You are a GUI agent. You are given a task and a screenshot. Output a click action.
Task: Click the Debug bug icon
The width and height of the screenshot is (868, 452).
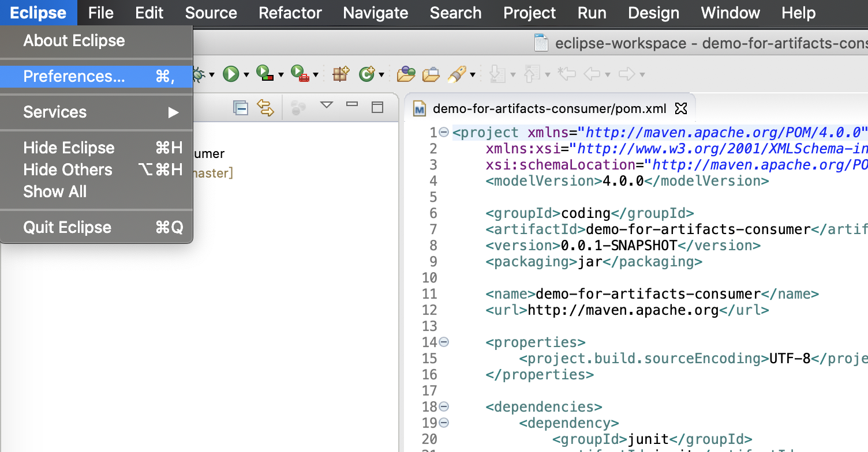[199, 74]
